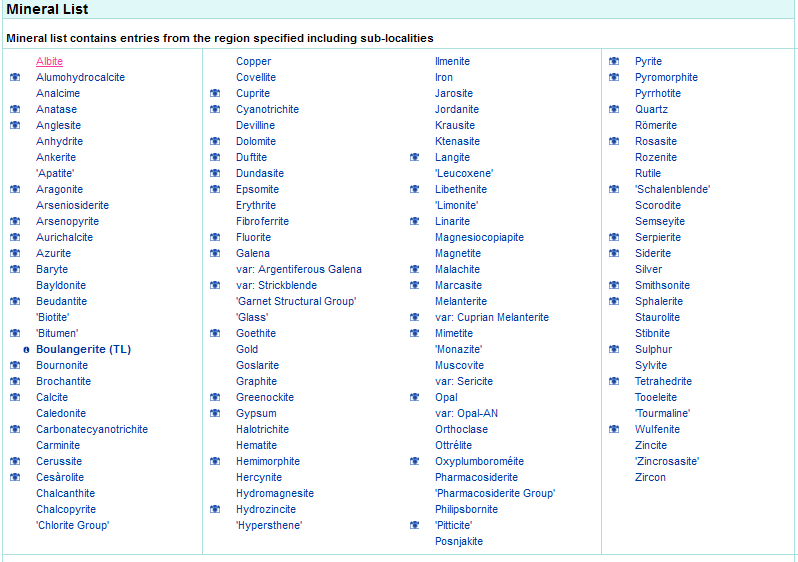798x562 pixels.
Task: Click camera icon beside Hemimorphite
Action: click(x=215, y=462)
